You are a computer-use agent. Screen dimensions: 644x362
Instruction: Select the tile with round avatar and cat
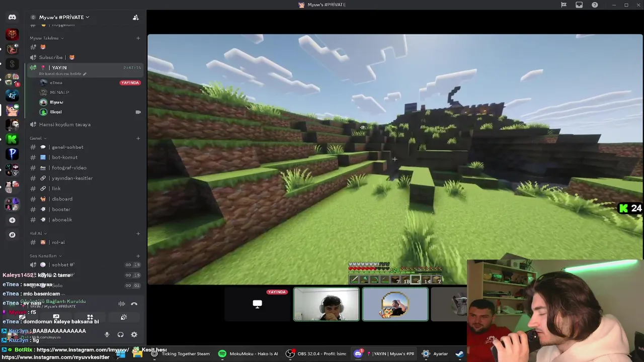[x=395, y=304]
